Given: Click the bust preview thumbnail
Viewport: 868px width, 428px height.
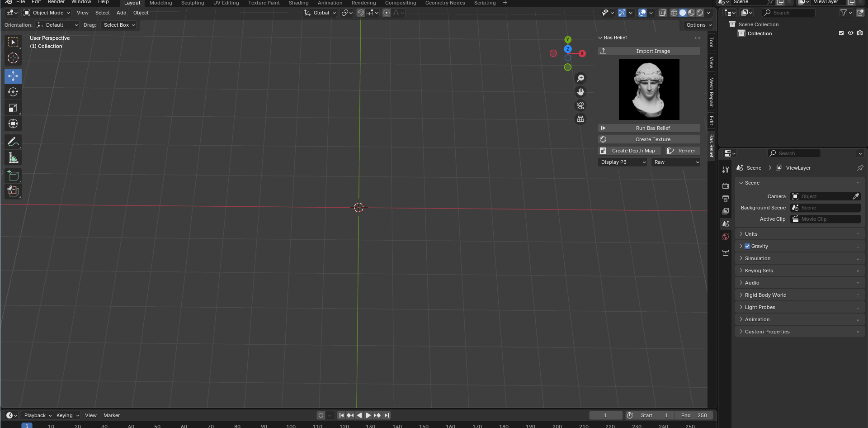Looking at the screenshot, I should [649, 90].
